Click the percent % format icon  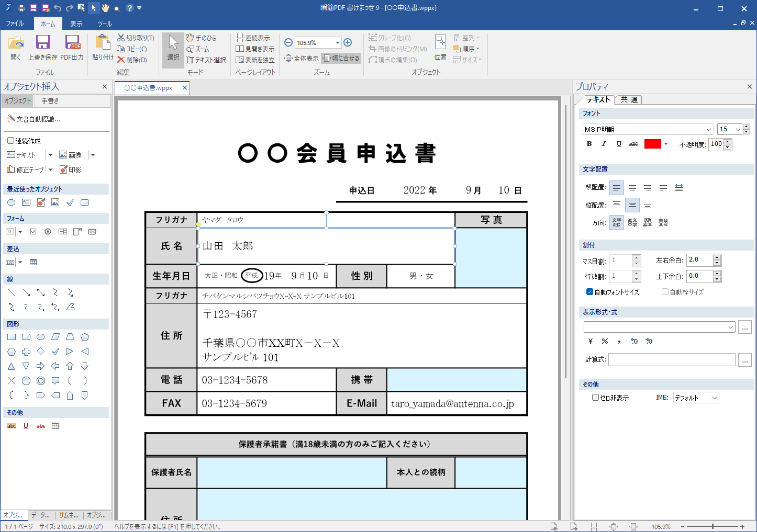tap(605, 341)
